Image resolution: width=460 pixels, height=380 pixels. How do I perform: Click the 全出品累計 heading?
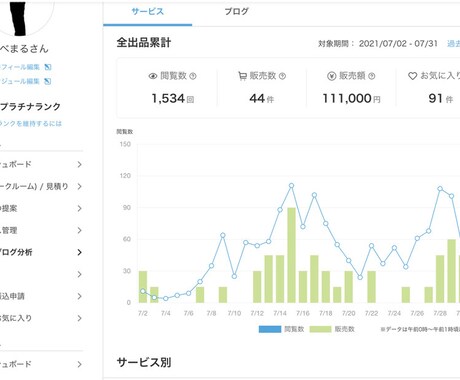(144, 43)
